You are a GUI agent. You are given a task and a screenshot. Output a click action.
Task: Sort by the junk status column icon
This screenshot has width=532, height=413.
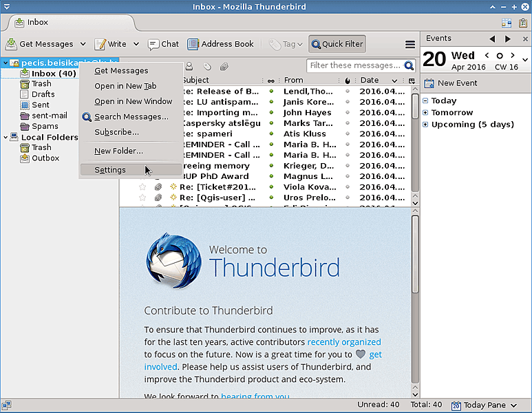tap(348, 81)
